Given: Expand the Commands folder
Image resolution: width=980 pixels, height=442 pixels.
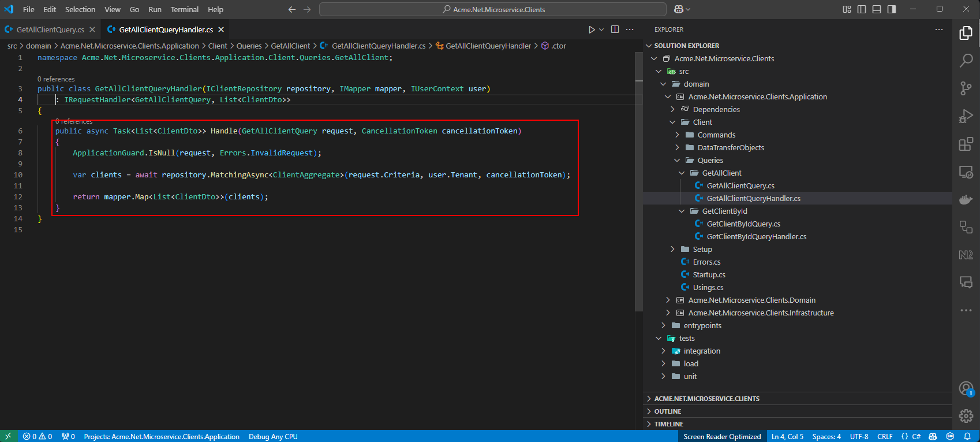Looking at the screenshot, I should click(677, 135).
